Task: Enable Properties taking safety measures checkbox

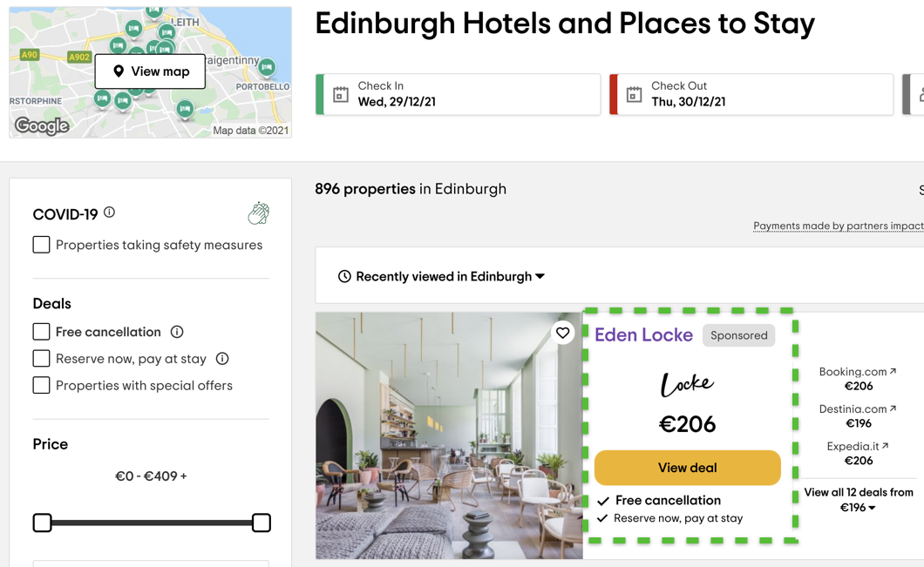Action: pyautogui.click(x=41, y=245)
